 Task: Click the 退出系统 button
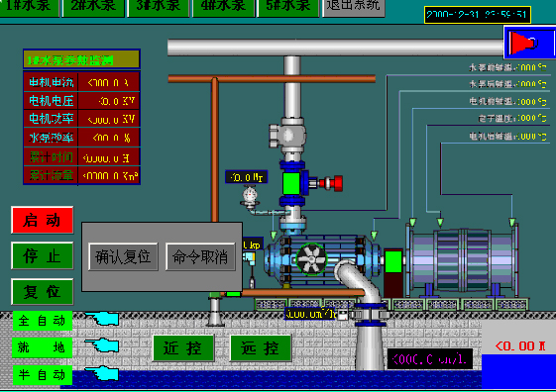click(354, 7)
